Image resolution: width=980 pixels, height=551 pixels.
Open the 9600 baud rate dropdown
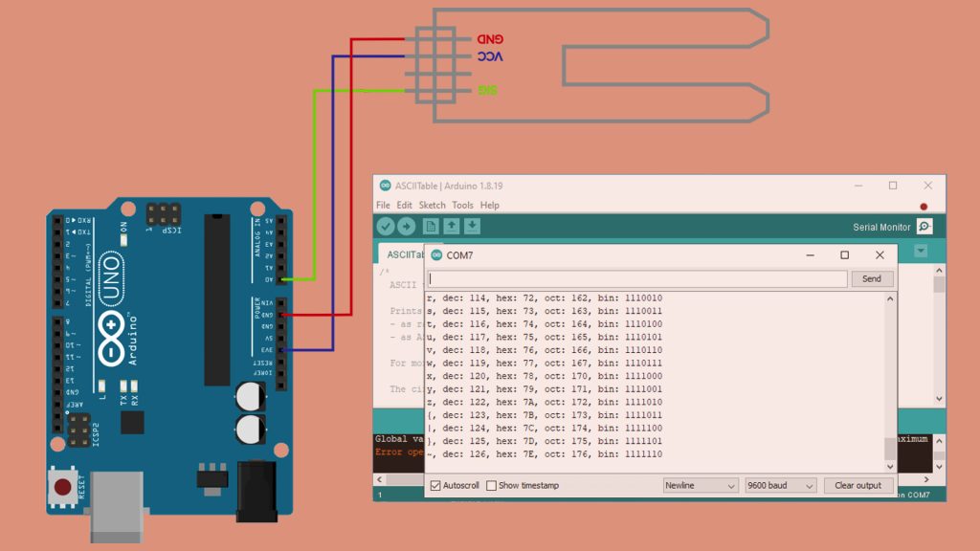click(x=781, y=485)
